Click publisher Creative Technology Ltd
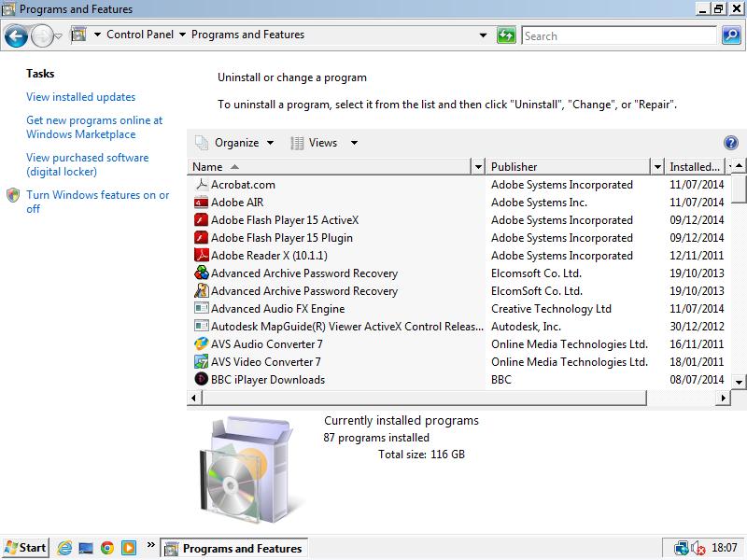This screenshot has width=747, height=560. point(551,309)
